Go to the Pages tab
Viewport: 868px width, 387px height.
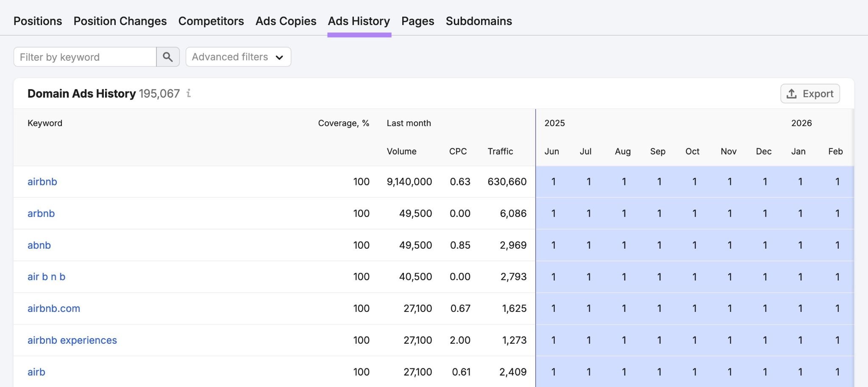click(x=418, y=21)
